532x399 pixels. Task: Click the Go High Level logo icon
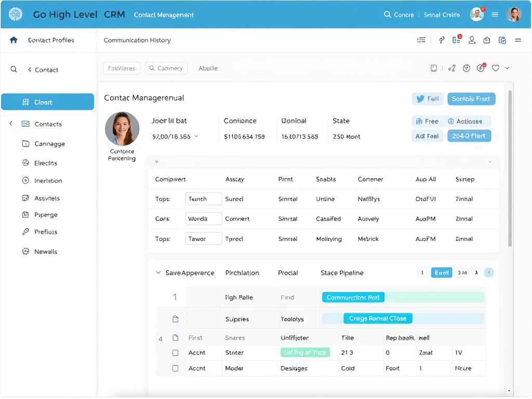tap(15, 14)
